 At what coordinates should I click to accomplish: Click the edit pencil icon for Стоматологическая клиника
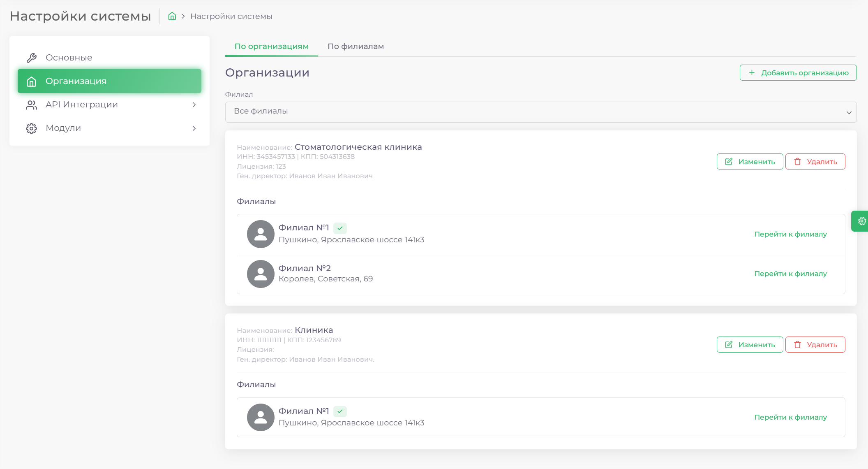pos(729,162)
